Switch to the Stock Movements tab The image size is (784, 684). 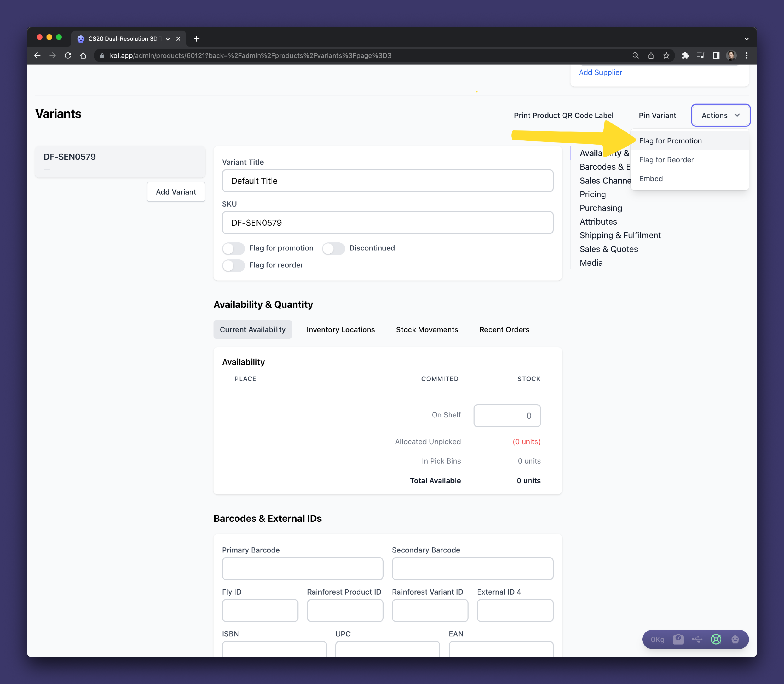point(426,329)
